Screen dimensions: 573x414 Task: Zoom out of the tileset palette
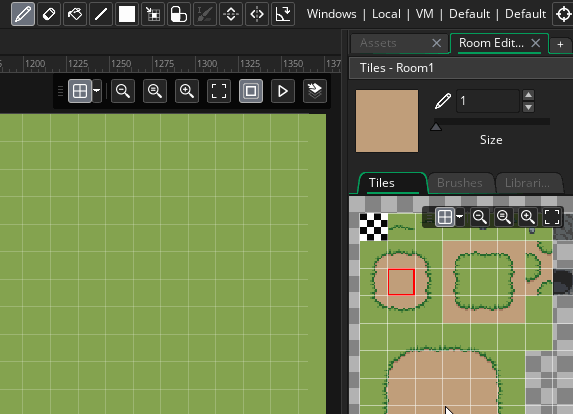(479, 217)
